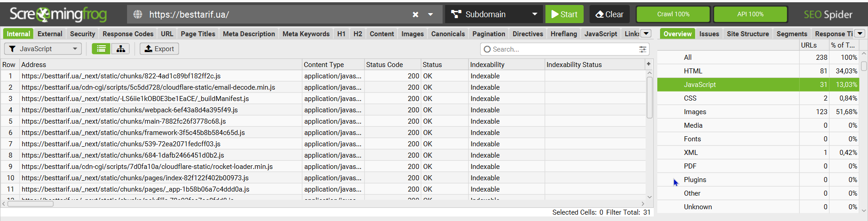Switch to the Response Codes tab

point(128,34)
